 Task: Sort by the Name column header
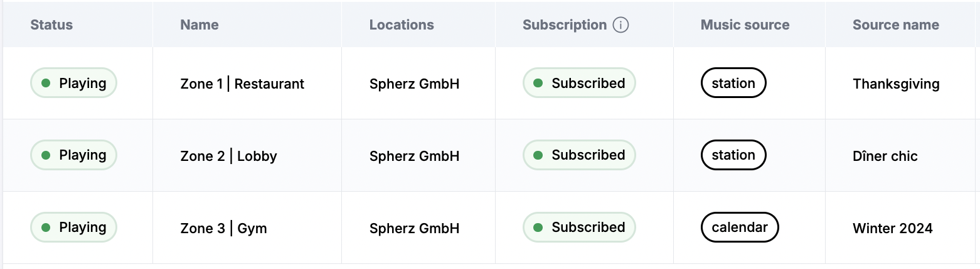(x=200, y=25)
